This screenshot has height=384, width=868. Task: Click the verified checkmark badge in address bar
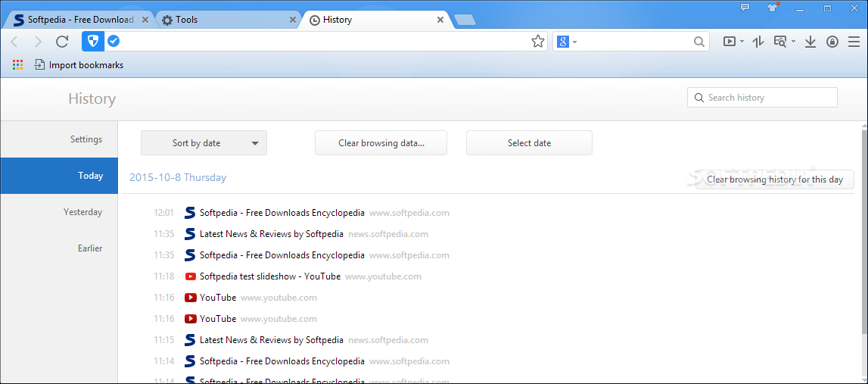click(114, 42)
